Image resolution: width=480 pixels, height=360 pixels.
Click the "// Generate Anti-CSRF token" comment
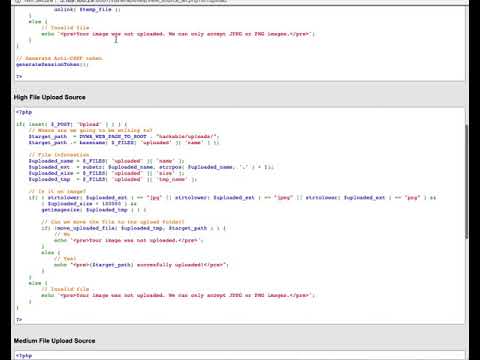(59, 58)
